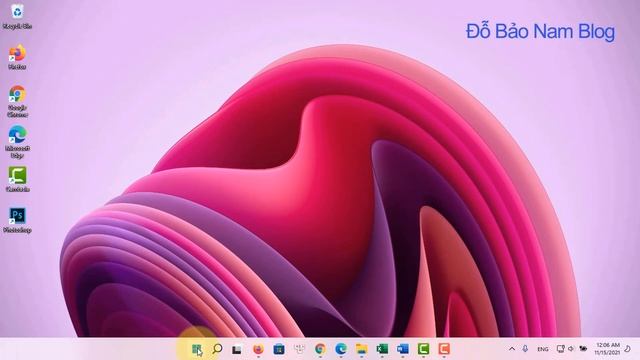
Task: Open the ENG language switcher
Action: [x=542, y=349]
